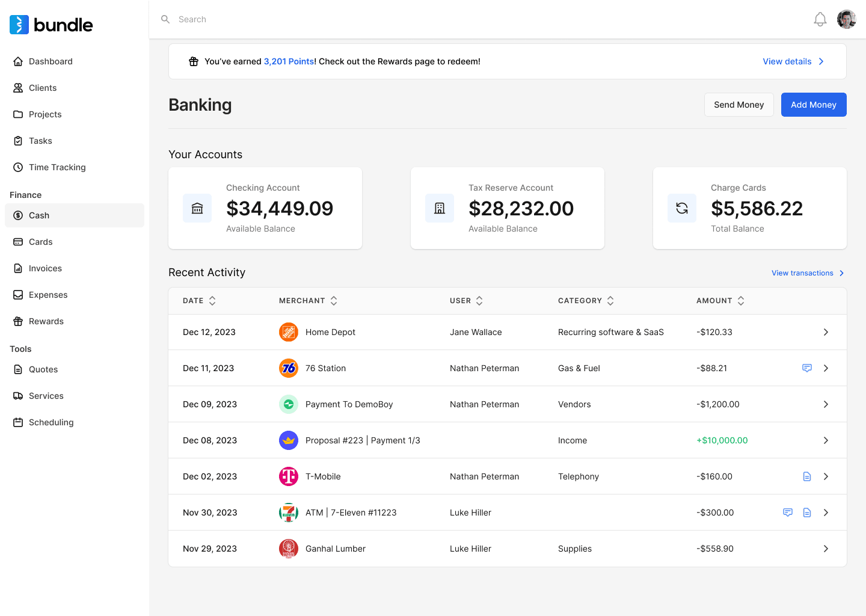Image resolution: width=866 pixels, height=616 pixels.
Task: Click the Home Depot merchant logo
Action: [x=289, y=332]
